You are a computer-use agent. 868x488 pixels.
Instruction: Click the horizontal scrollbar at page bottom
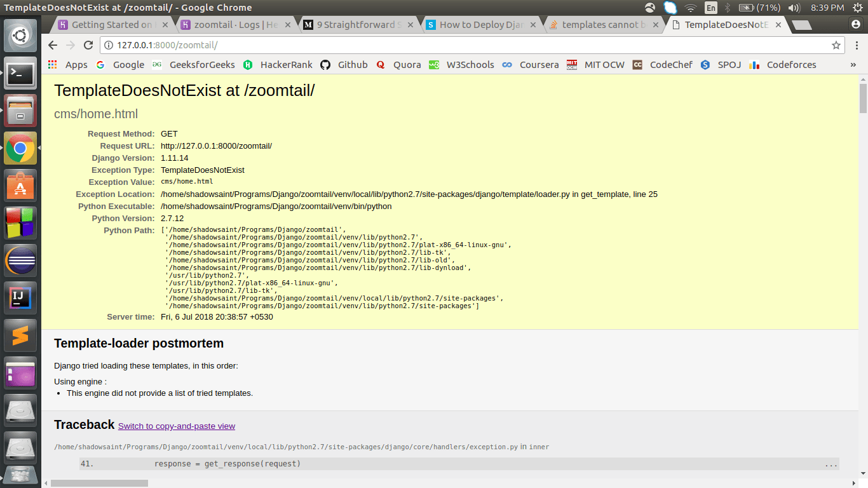click(99, 483)
